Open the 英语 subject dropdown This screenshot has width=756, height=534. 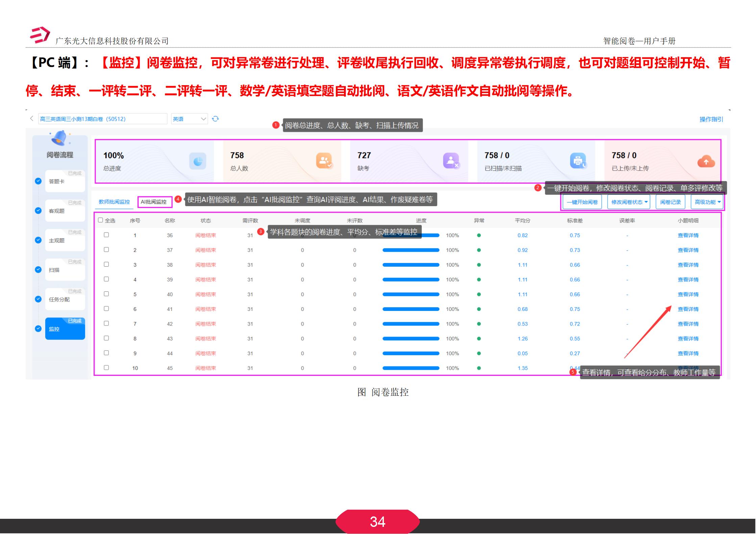[189, 119]
